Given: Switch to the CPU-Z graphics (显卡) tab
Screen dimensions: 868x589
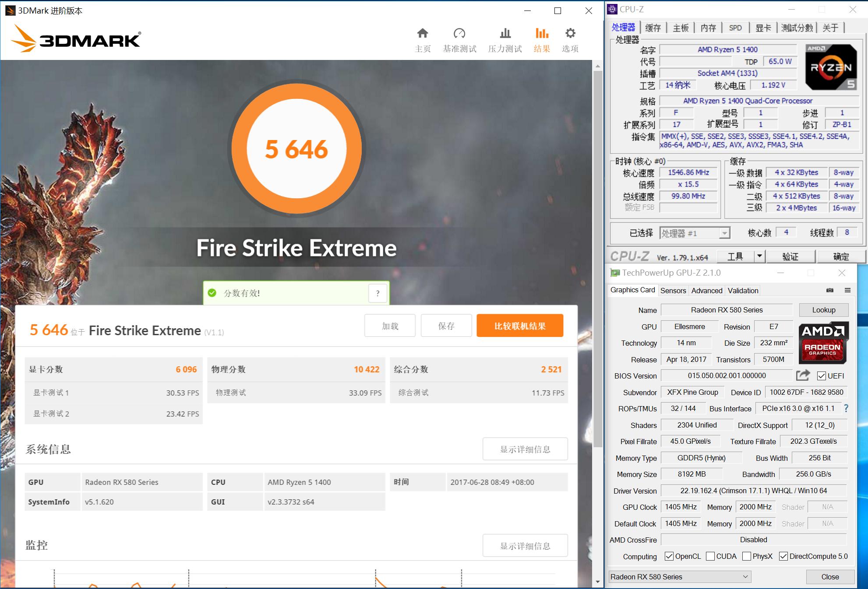Looking at the screenshot, I should (763, 28).
